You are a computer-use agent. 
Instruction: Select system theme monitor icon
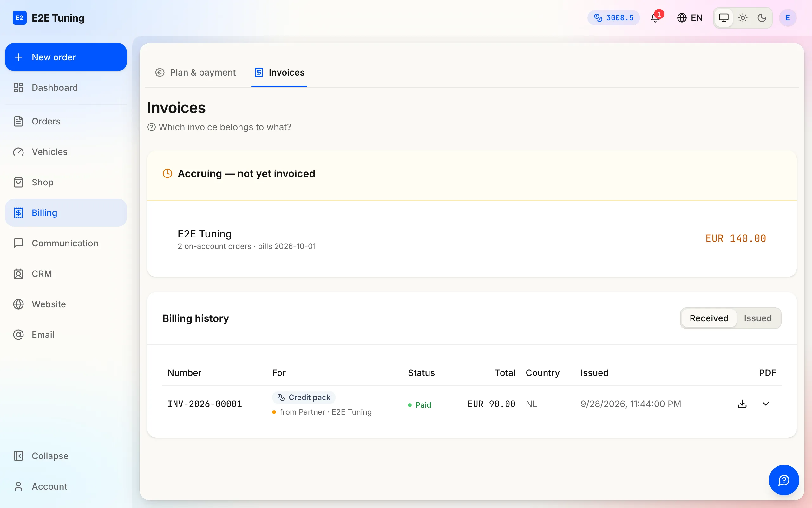point(724,18)
